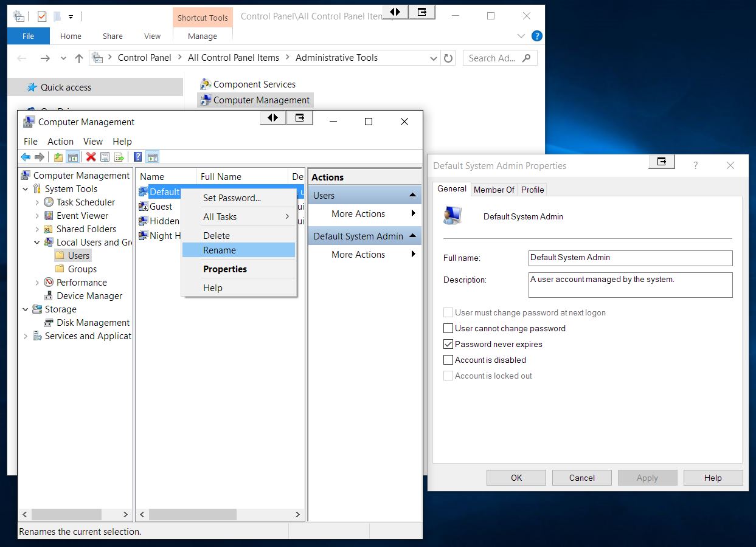Expand the Explorer ribbon chevron
This screenshot has width=756, height=547.
[521, 36]
